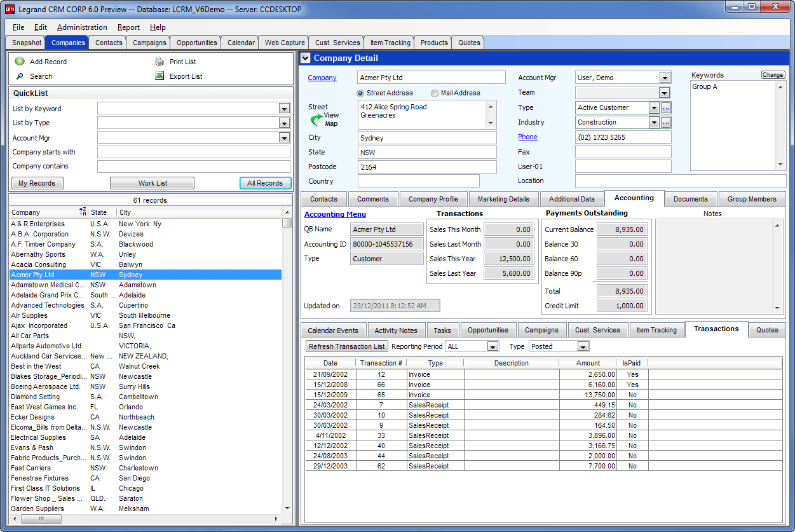Open the Reporting Period dropdown
This screenshot has width=795, height=532.
[493, 346]
